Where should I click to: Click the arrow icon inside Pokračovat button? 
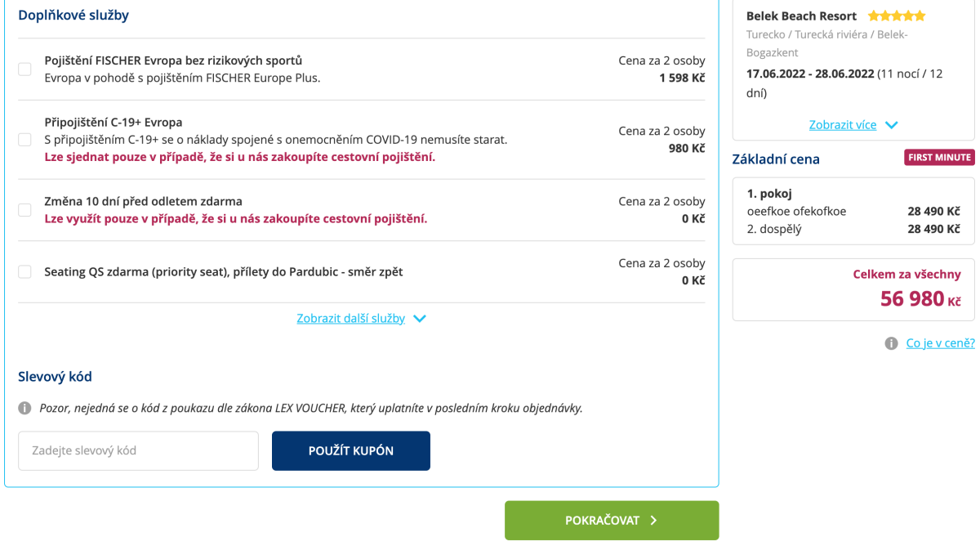653,521
